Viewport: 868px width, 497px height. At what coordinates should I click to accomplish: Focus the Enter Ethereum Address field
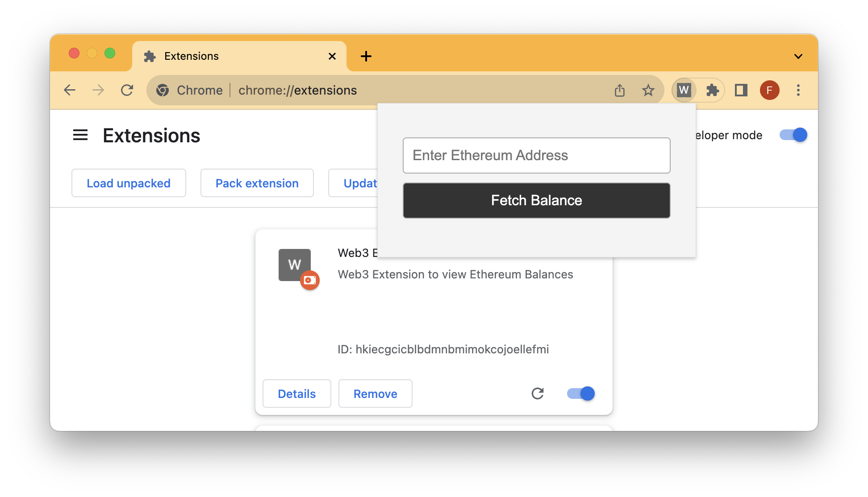pos(536,155)
